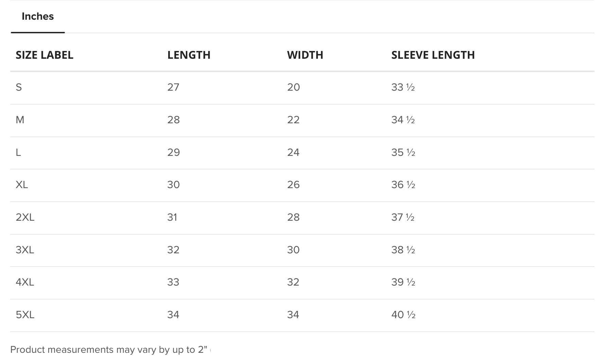
Task: Click the SIZE LABEL column header
Action: click(x=45, y=55)
